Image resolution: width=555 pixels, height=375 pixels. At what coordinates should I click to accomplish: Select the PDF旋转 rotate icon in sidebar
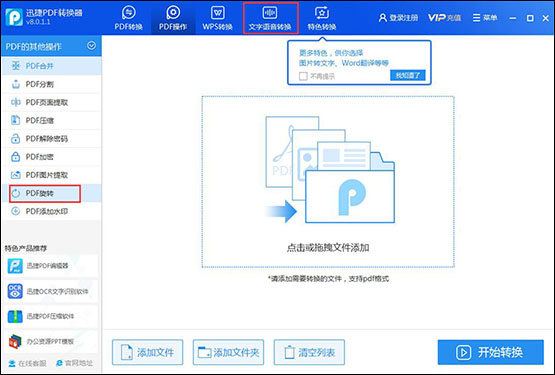click(16, 193)
